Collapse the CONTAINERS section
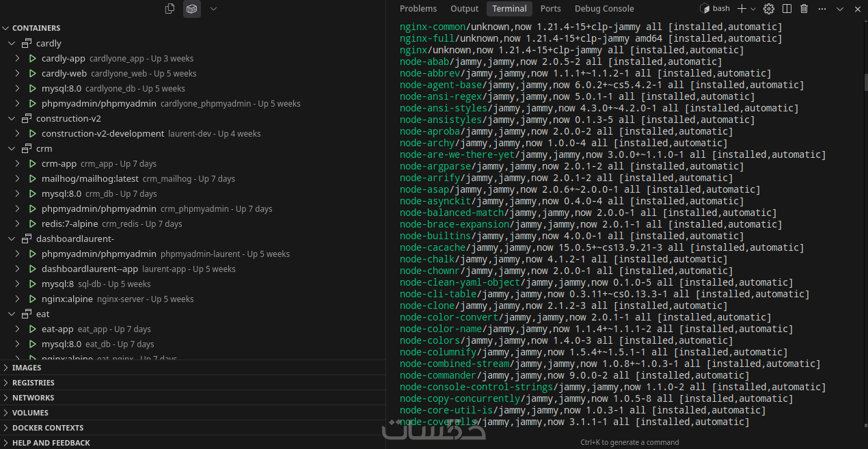Screen dimensions: 868x449 coord(6,28)
